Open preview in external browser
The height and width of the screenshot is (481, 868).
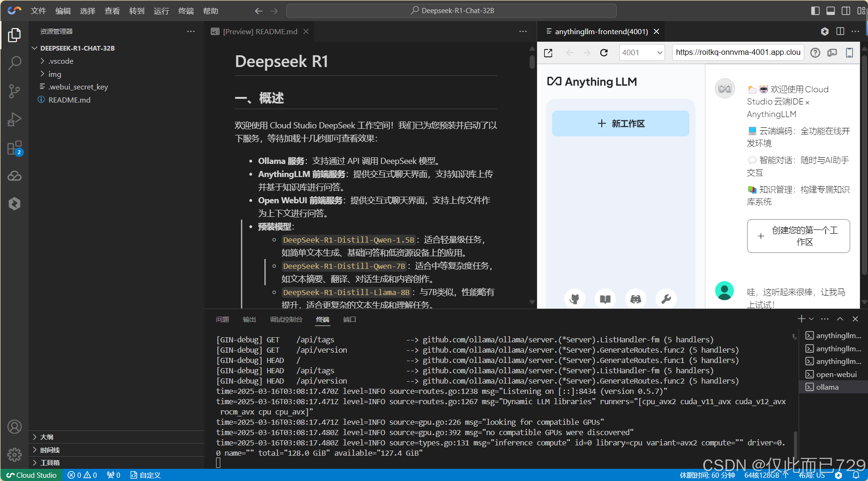click(548, 53)
